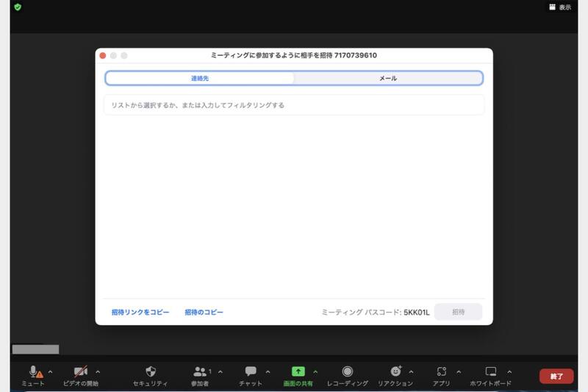Start Recording with the circle icon
Image resolution: width=588 pixels, height=392 pixels.
pos(347,371)
